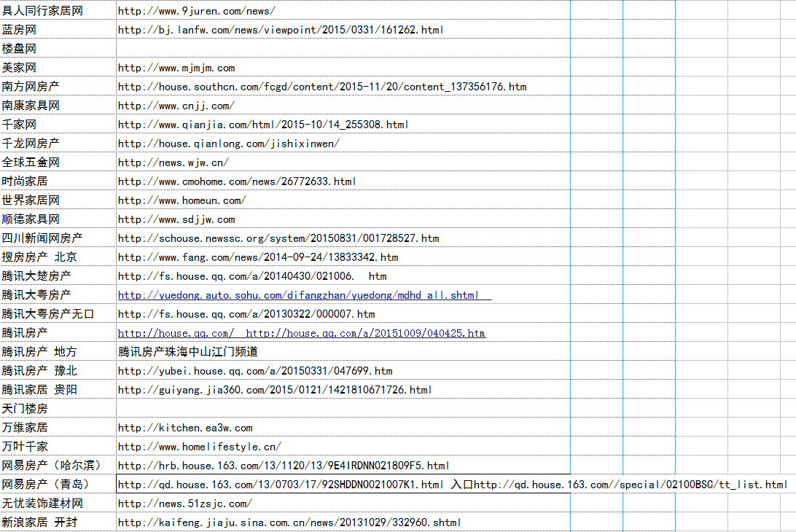Click the www.cmohome.com/news/26772633.html URL cell
Viewport: 796px width, 532px height.
tap(343, 181)
